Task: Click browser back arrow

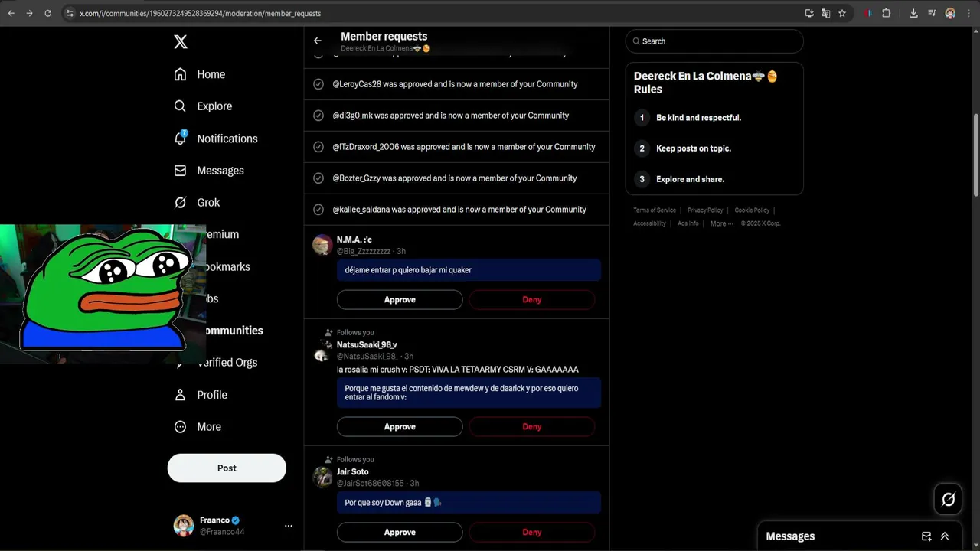Action: (11, 13)
